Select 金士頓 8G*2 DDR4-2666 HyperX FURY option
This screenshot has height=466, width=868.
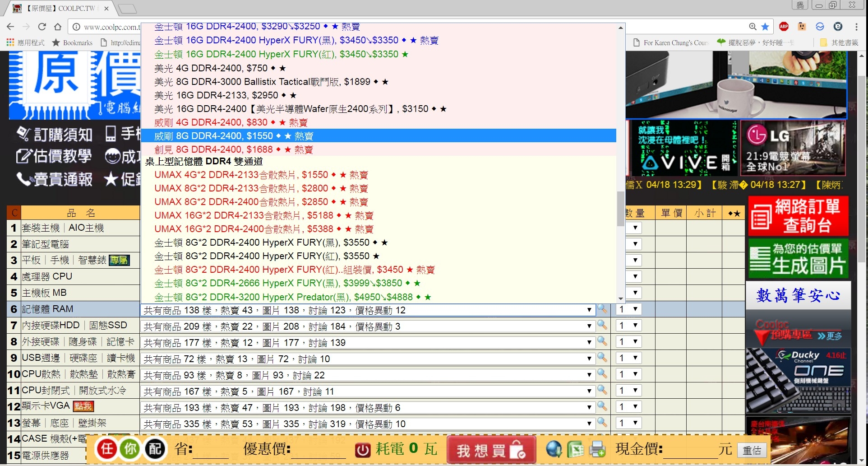[x=379, y=283]
